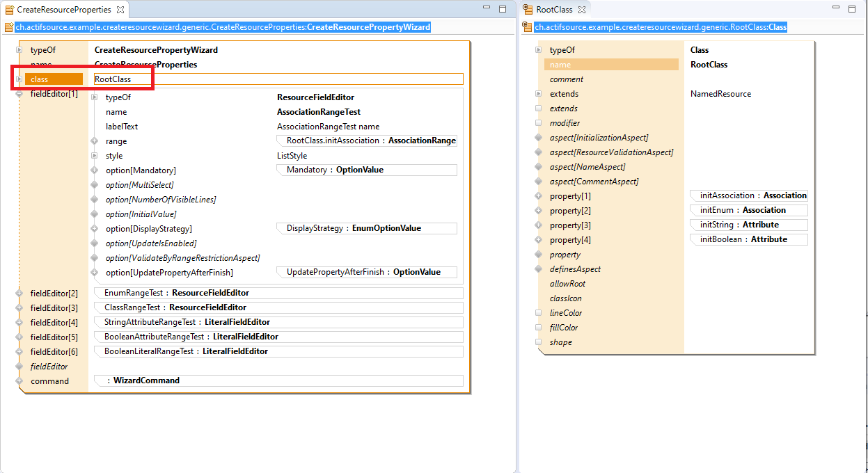Switch to the RootClass editor tab

coord(553,10)
